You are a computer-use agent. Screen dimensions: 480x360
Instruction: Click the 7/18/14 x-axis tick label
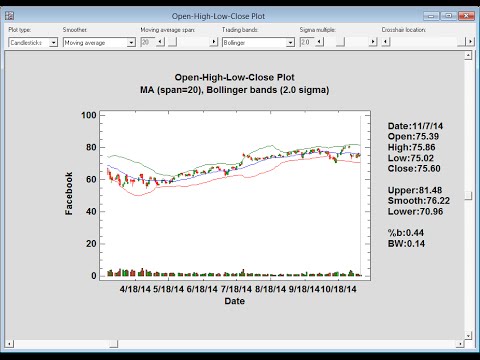pos(236,289)
